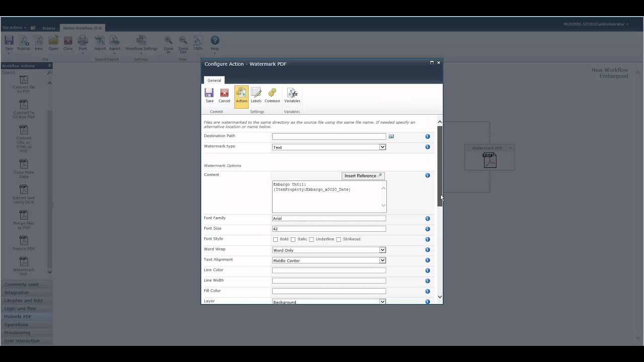Viewport: 644px width, 362px height.
Task: Select the General tab in dialog
Action: [214, 80]
